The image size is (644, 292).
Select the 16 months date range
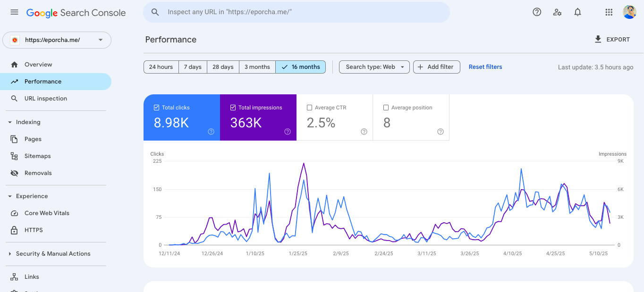[301, 67]
